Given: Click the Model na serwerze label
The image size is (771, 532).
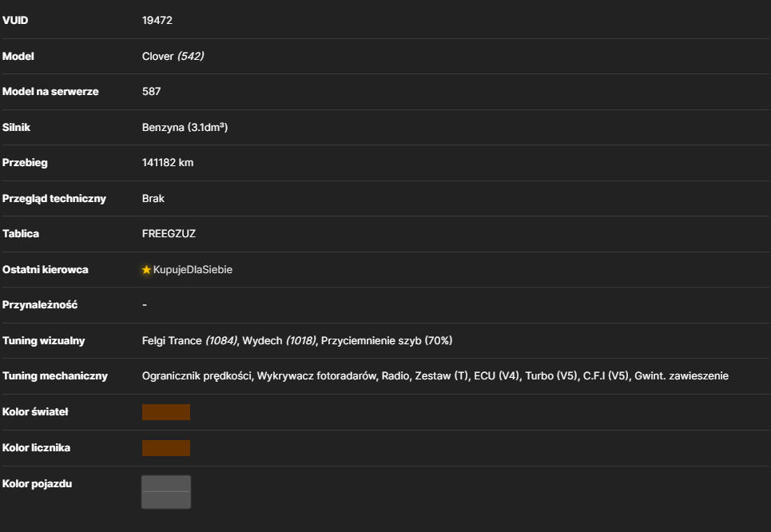Looking at the screenshot, I should (50, 91).
